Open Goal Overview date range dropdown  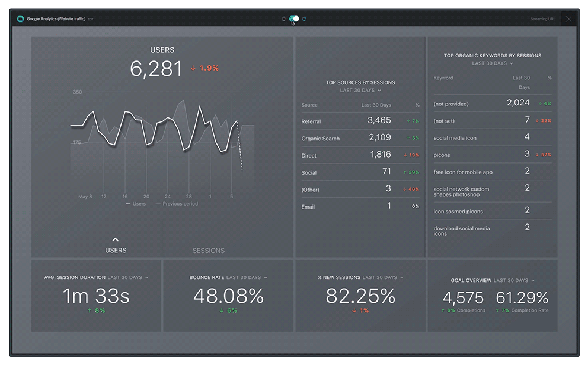(514, 280)
